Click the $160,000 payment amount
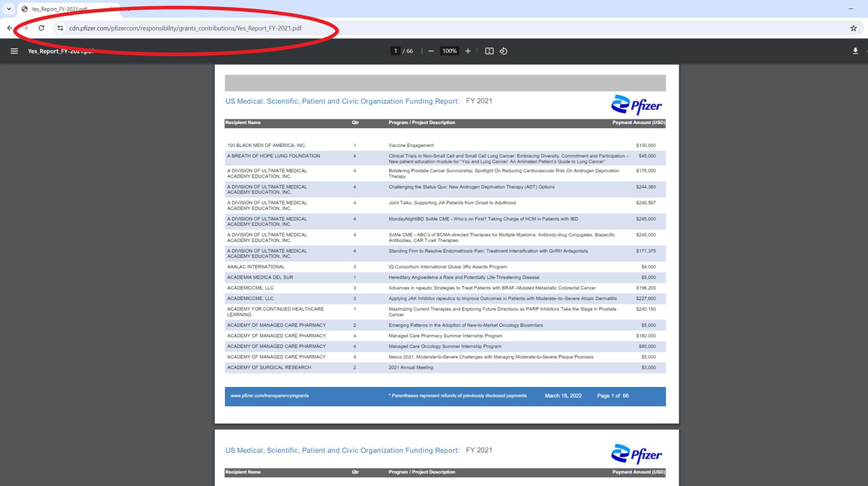The width and height of the screenshot is (868, 486). [x=646, y=336]
